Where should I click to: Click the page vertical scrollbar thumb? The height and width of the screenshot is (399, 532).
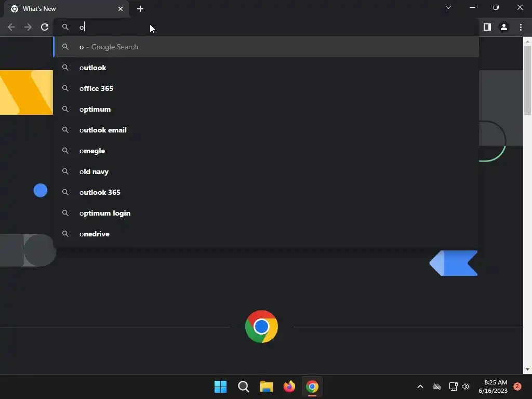pos(527,80)
